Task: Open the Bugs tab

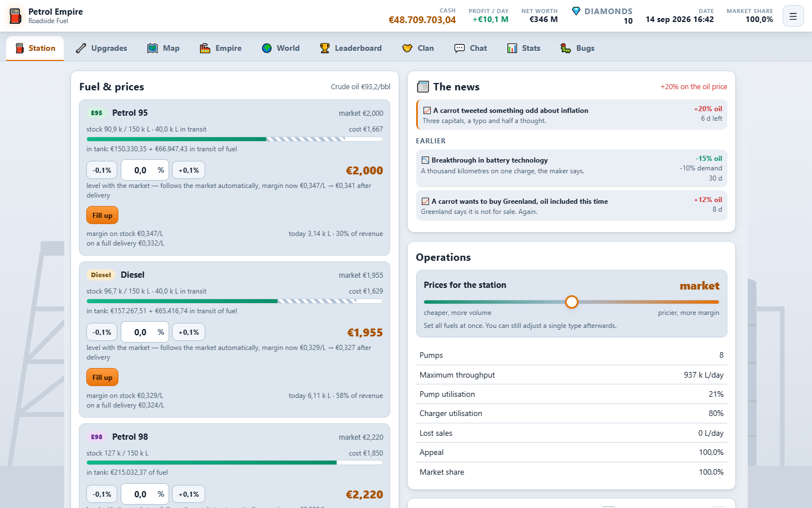Action: [577, 49]
